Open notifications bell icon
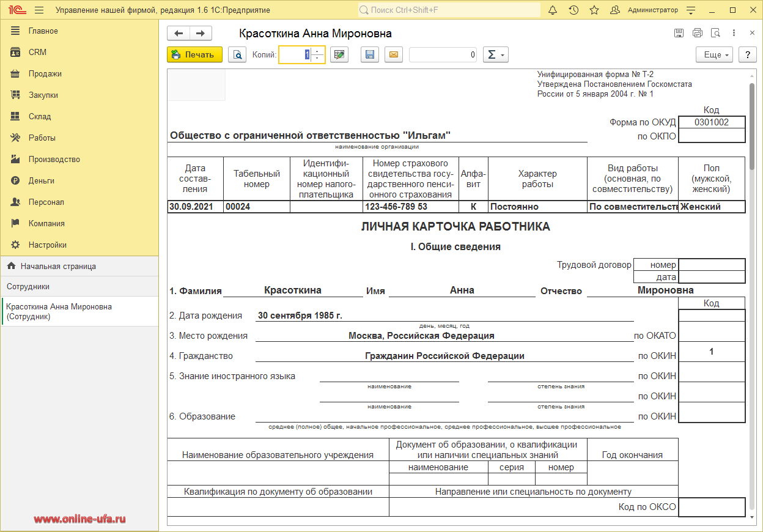Viewport: 763px width, 532px height. point(553,10)
